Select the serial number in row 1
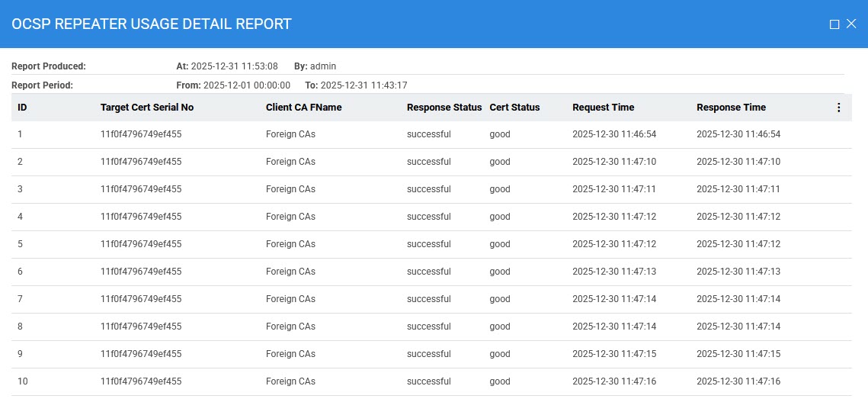Screen dimensions: 868x399 pos(141,134)
